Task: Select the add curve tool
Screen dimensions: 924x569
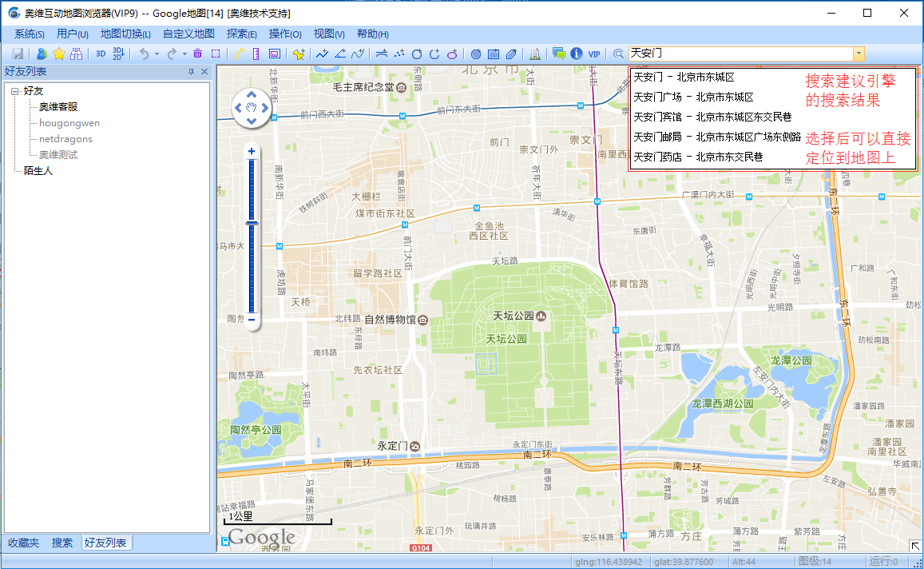Action: click(x=358, y=54)
